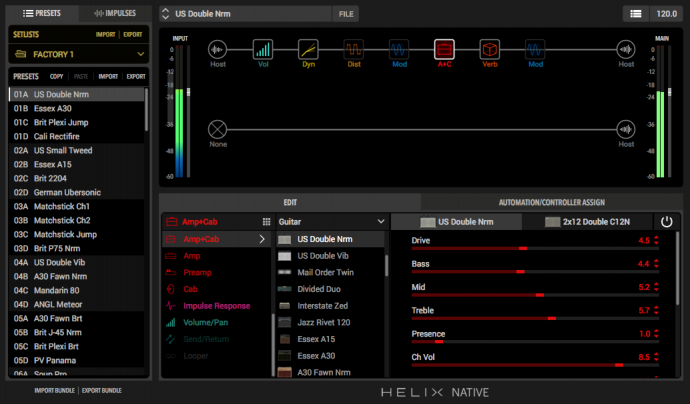Show the 2x12 Double C12N cab tab
Image resolution: width=690 pixels, height=404 pixels.
tap(587, 222)
